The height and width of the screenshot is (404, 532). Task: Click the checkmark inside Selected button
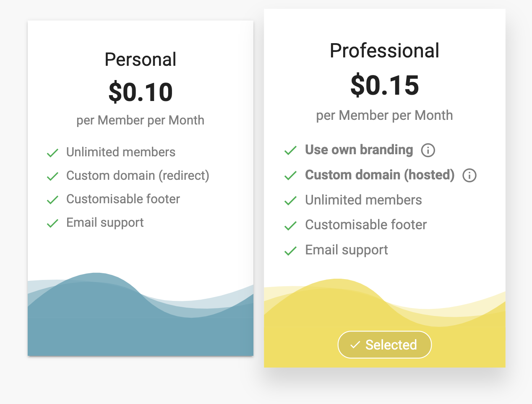355,345
